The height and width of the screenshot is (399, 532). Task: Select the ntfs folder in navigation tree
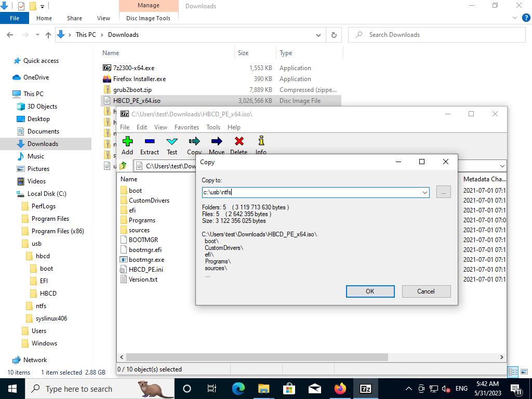pos(41,306)
